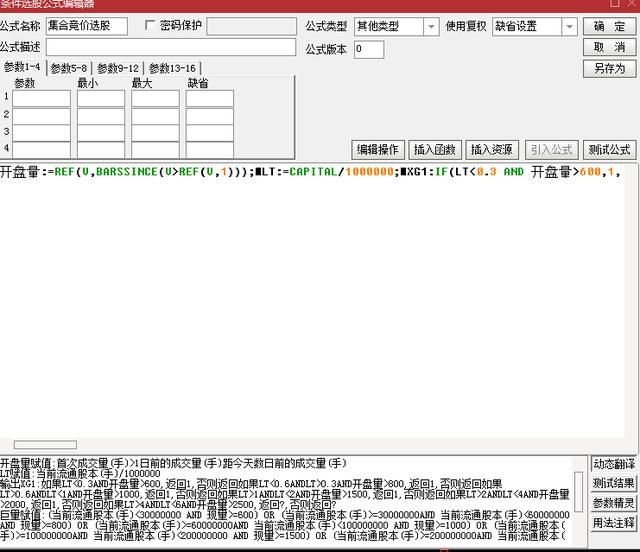
Task: Select the 参数精灵 side tab
Action: pyautogui.click(x=613, y=503)
